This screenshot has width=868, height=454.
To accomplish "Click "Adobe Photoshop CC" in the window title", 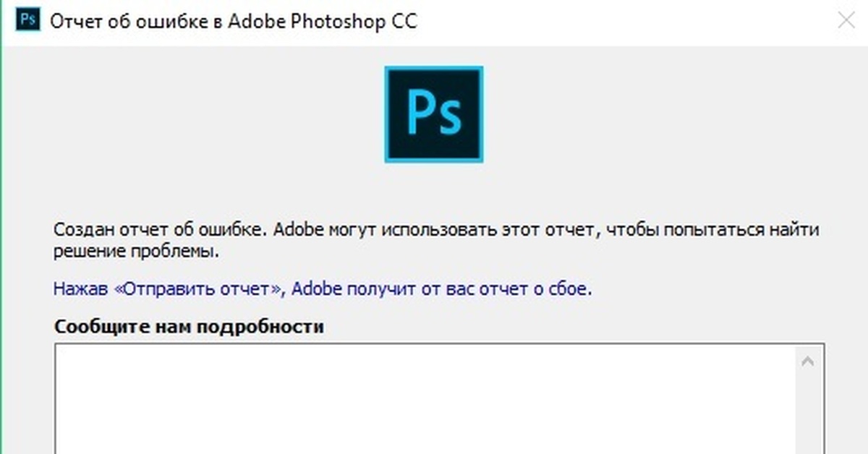I will [322, 21].
